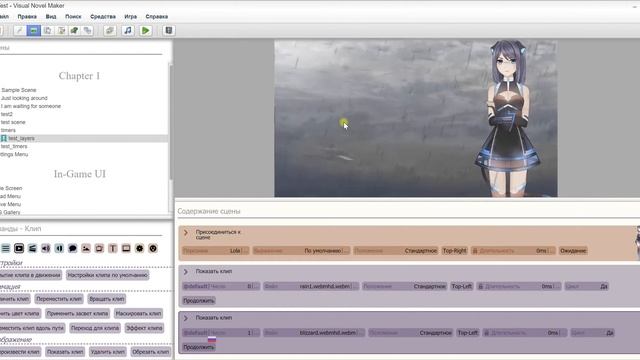Open file field blizzard.webmhd.webm
Screen dimensions: 640x360
313,333
